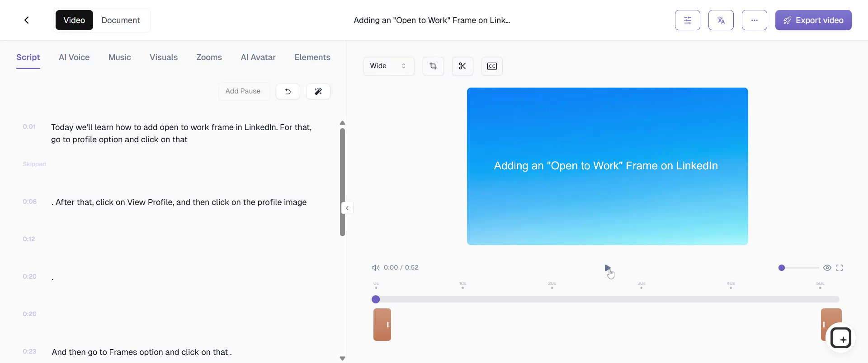Click the script panel scrollbar thumb
This screenshot has width=868, height=363.
click(342, 182)
